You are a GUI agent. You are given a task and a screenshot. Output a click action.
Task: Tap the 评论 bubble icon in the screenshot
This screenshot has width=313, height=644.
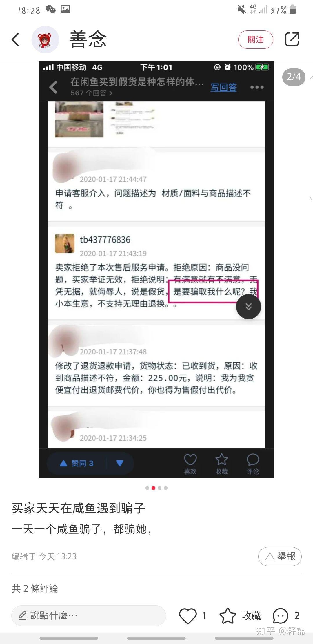click(253, 464)
